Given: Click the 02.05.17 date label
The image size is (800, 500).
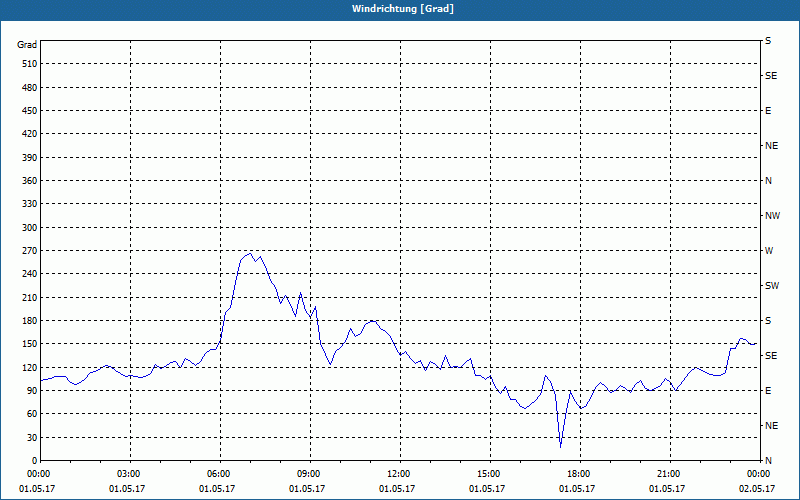Looking at the screenshot, I should point(757,488).
